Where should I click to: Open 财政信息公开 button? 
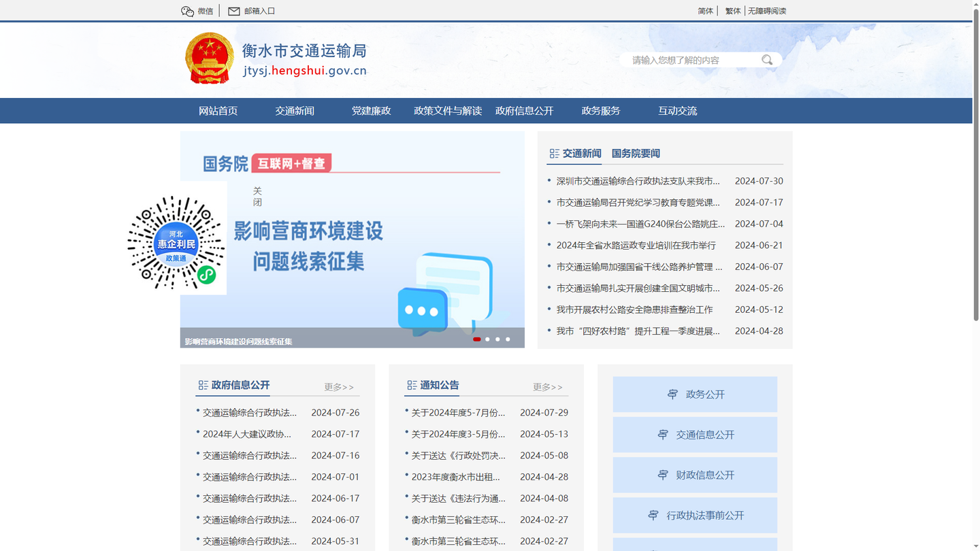click(695, 475)
